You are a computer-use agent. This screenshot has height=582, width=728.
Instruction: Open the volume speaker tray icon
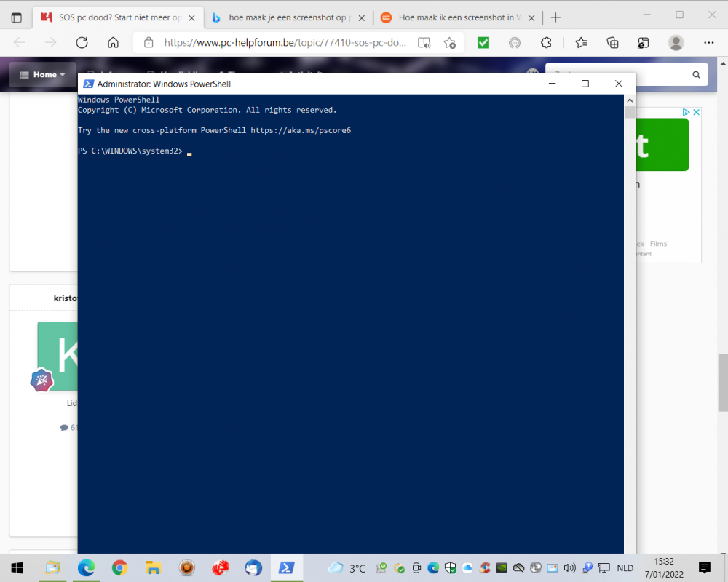(x=570, y=567)
